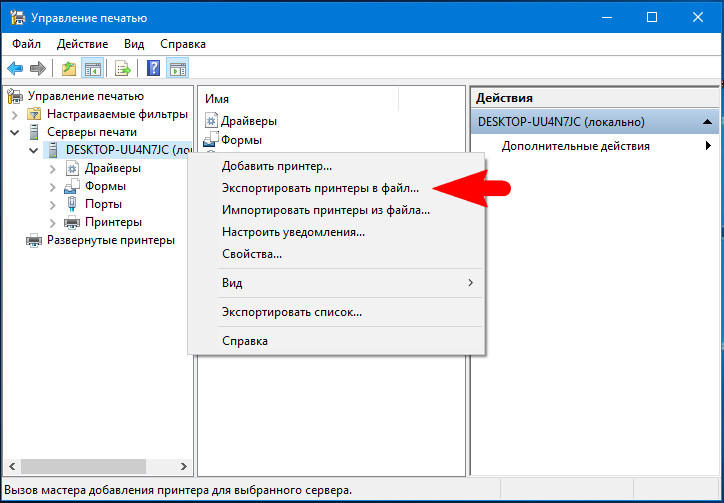This screenshot has width=724, height=503.
Task: Select Управление печатью root in the tree
Action: tap(86, 96)
